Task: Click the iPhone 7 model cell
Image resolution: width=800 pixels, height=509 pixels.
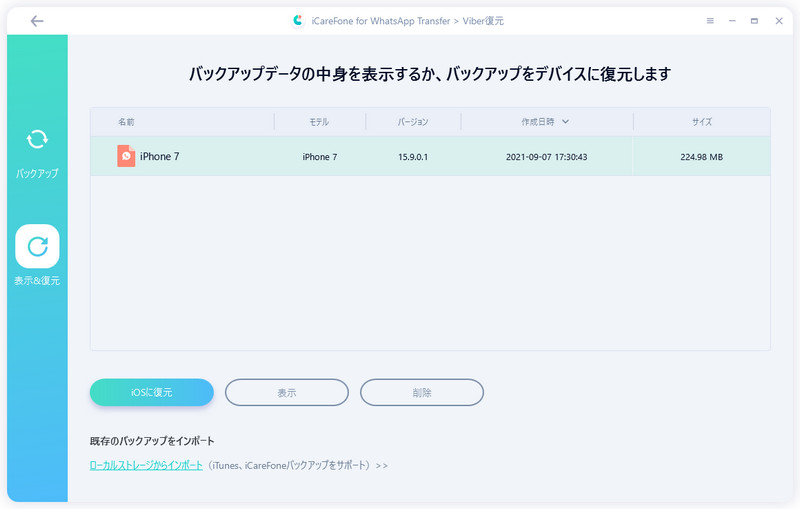Action: click(x=319, y=157)
